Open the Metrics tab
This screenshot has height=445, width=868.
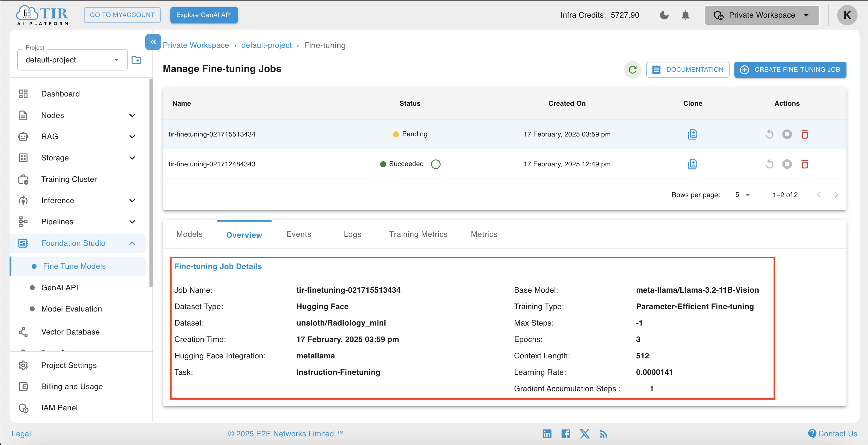tap(484, 234)
